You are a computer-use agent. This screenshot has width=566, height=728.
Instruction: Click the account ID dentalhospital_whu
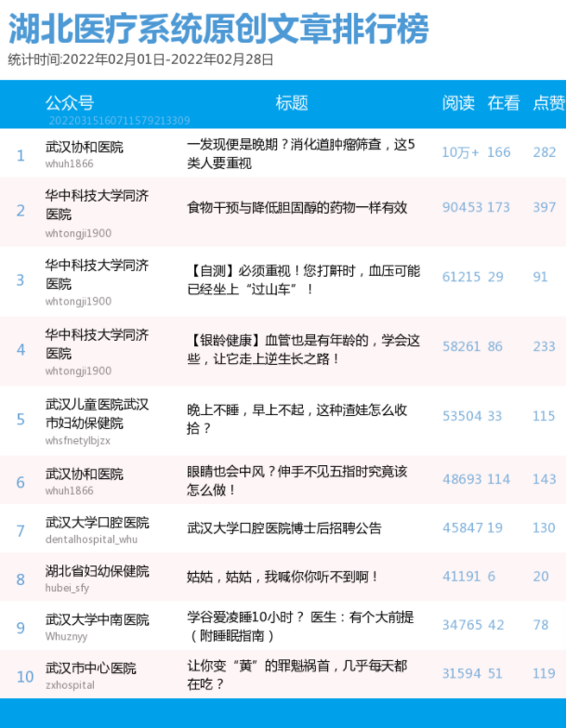91,539
